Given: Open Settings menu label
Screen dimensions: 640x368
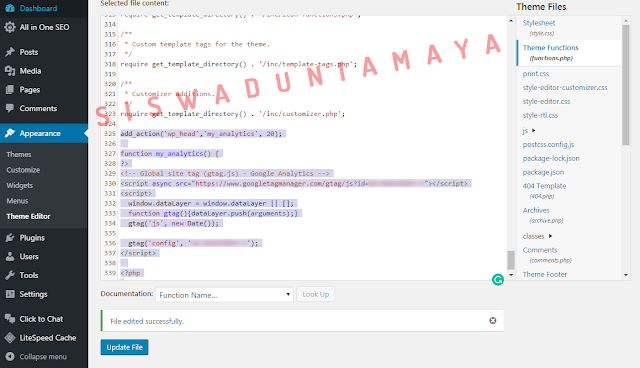Looking at the screenshot, I should click(x=33, y=294).
